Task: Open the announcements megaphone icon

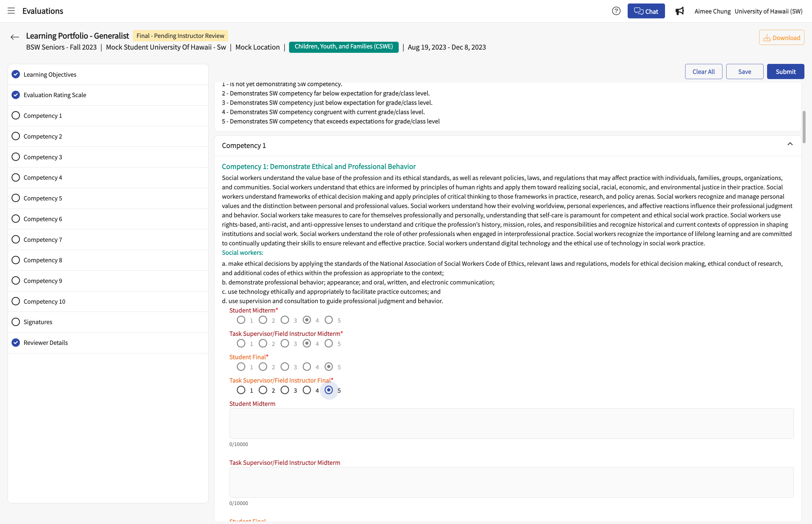Action: coord(679,11)
